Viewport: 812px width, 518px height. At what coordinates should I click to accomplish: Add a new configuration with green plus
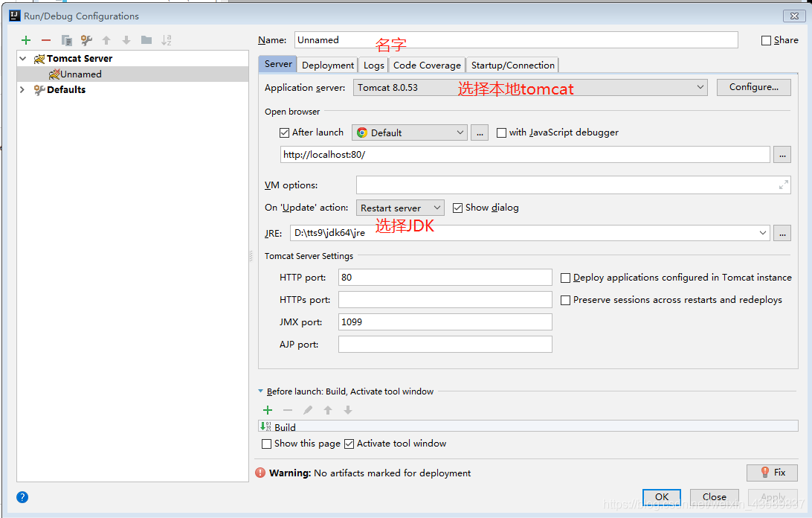coord(26,40)
